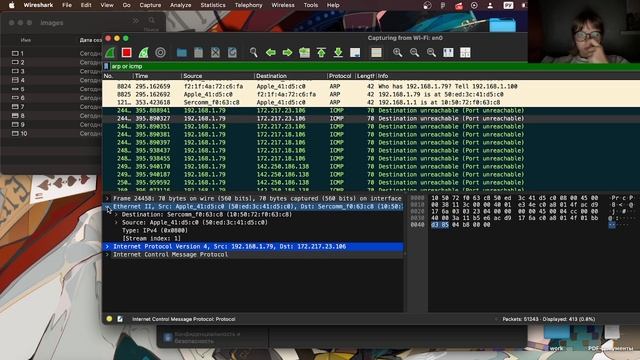Screen dimensions: 640x360
Task: Select ARP packet 8824 'Who has 192.168.1.79'
Action: point(371,86)
